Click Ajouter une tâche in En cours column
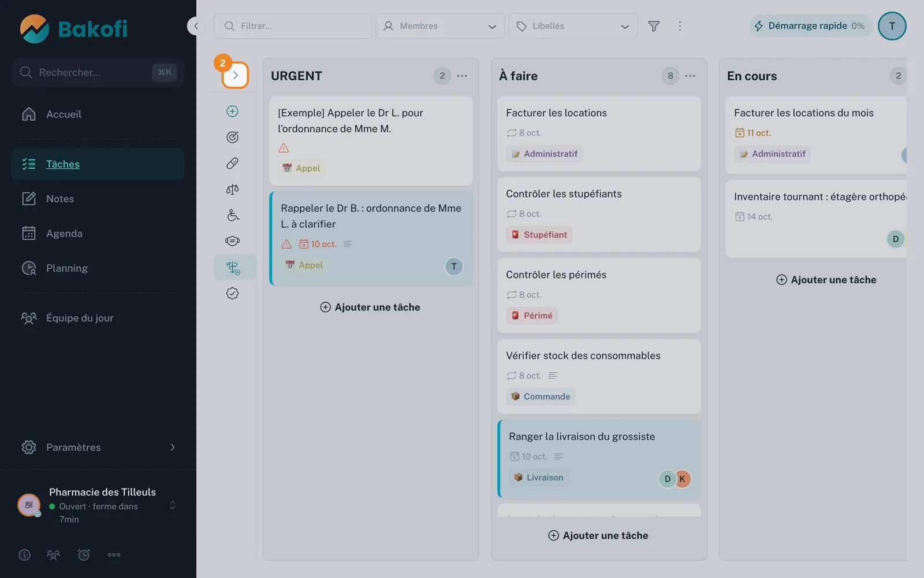 tap(826, 280)
